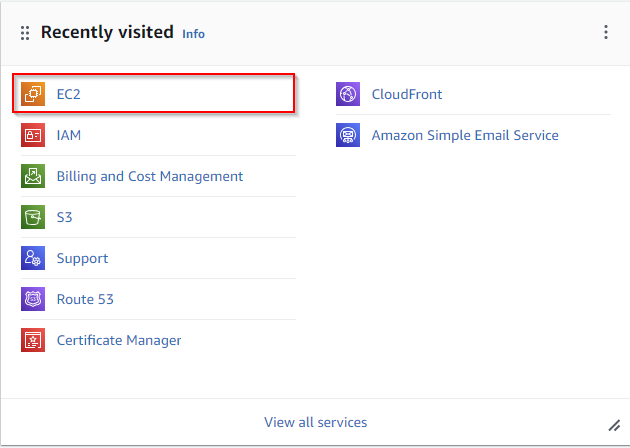The height and width of the screenshot is (448, 630).
Task: Click the Billing and Cost Management icon
Action: tap(33, 176)
